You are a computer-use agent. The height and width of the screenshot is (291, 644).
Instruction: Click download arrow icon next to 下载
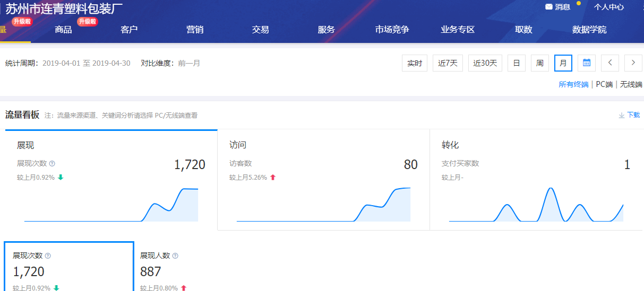[x=621, y=115]
